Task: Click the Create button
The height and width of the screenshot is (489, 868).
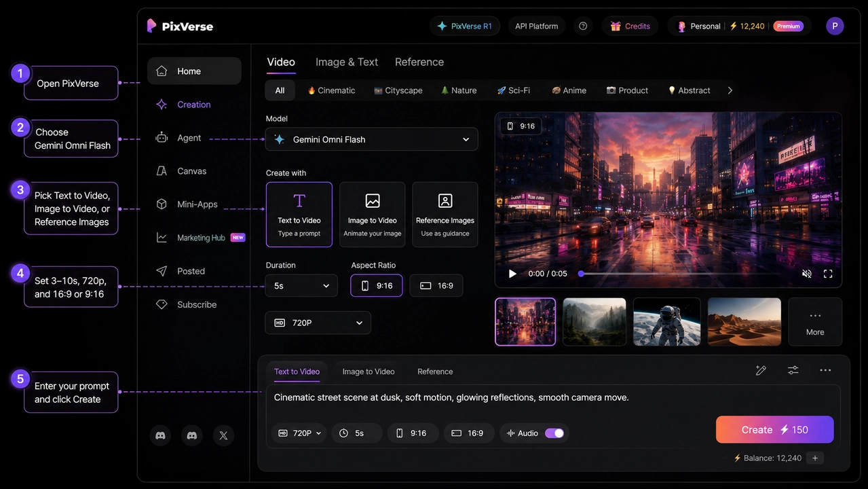Action: click(x=775, y=430)
